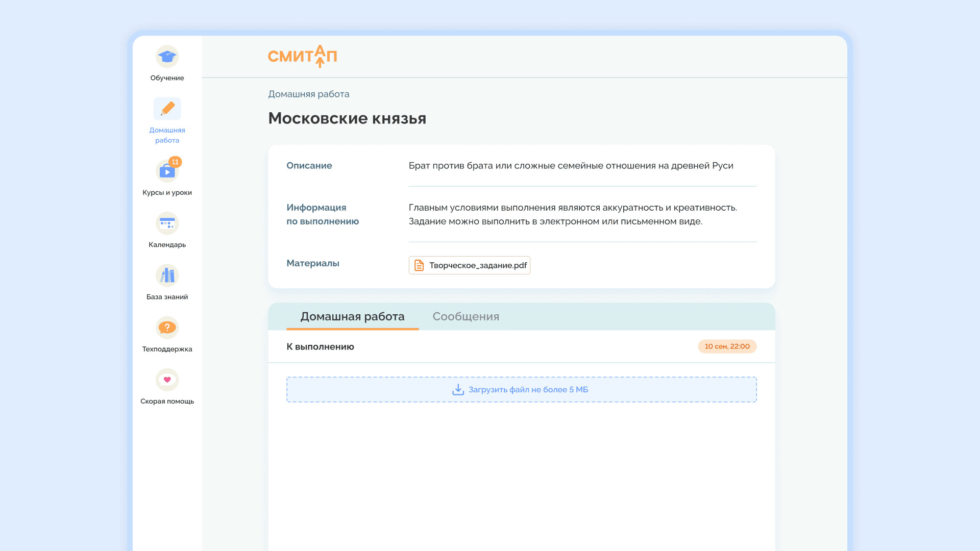Click the СМИТАП logo

click(302, 56)
